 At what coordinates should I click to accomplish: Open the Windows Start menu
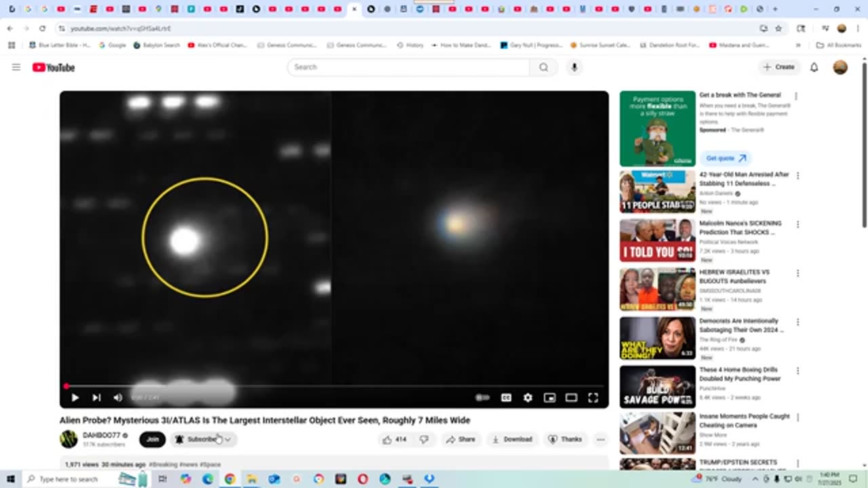click(x=11, y=479)
